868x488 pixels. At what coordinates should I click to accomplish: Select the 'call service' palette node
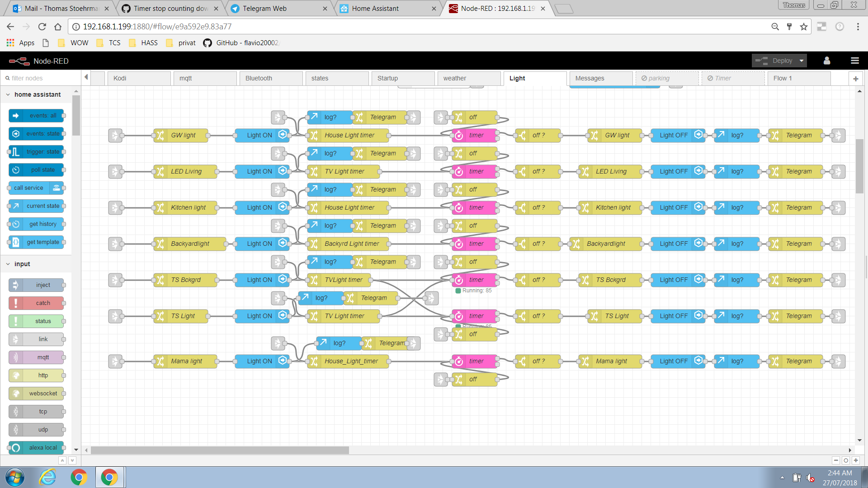tap(36, 188)
